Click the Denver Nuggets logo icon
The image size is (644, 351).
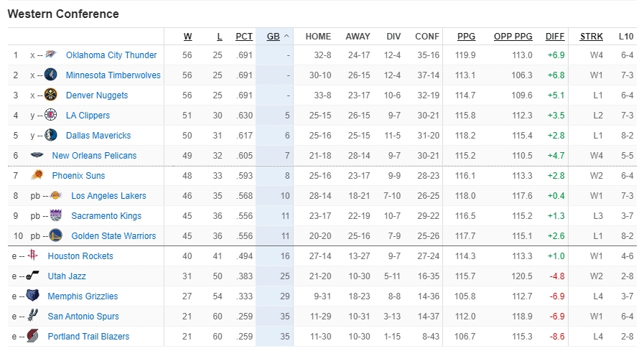[x=50, y=95]
